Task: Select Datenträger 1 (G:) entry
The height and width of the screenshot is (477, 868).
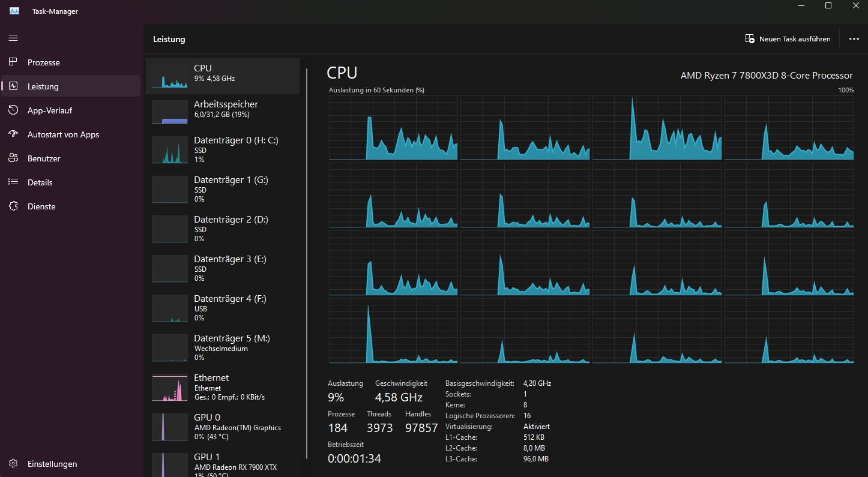Action: [223, 189]
